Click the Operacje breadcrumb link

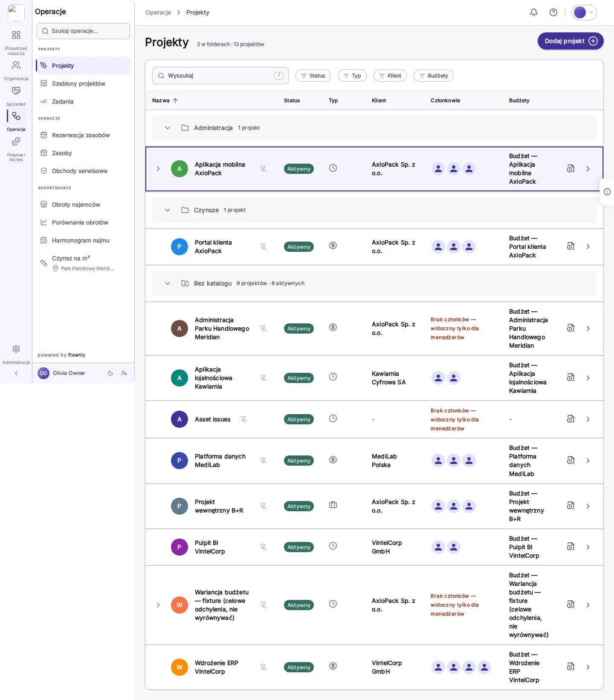point(158,12)
